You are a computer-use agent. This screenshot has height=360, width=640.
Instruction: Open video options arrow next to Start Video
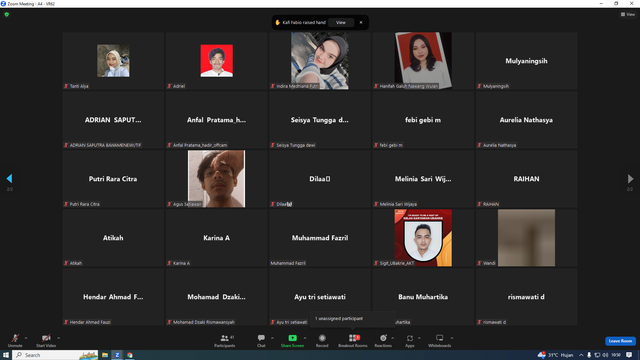pos(59,338)
